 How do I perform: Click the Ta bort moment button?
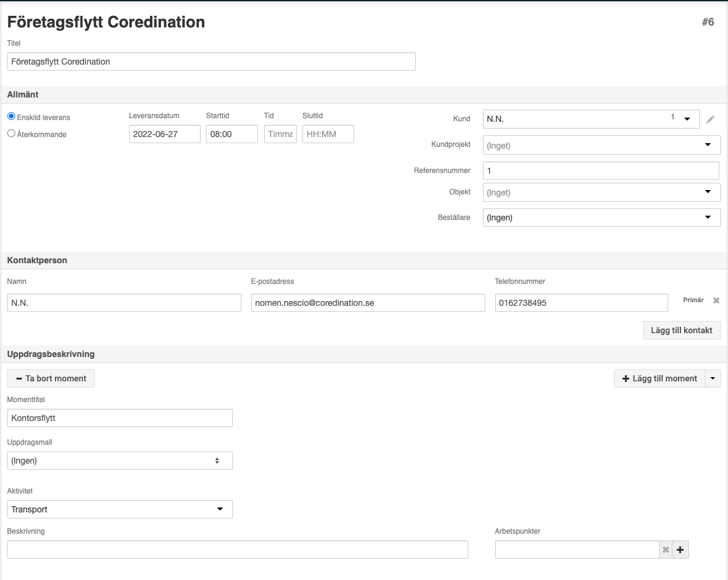point(51,378)
